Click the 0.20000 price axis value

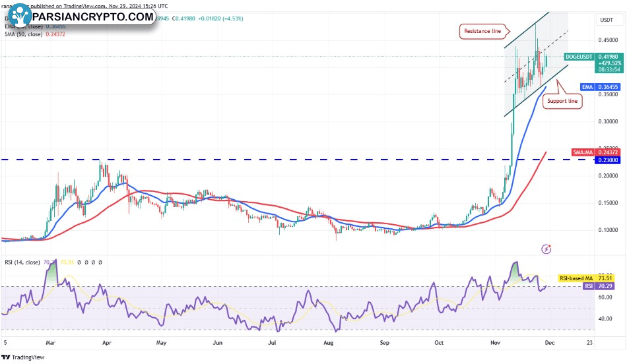[608, 176]
